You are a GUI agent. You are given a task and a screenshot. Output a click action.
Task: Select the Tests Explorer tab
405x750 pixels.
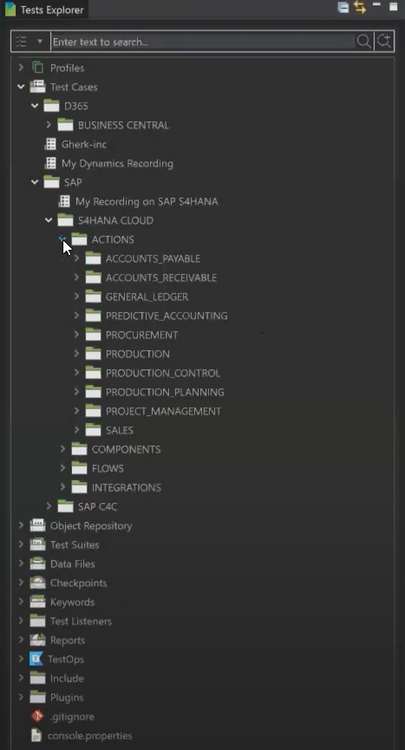tap(44, 10)
